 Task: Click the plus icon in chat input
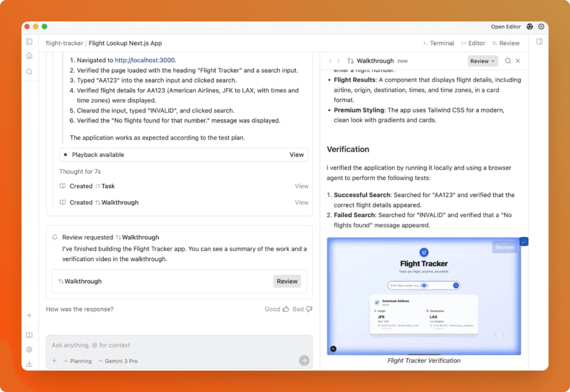click(55, 361)
